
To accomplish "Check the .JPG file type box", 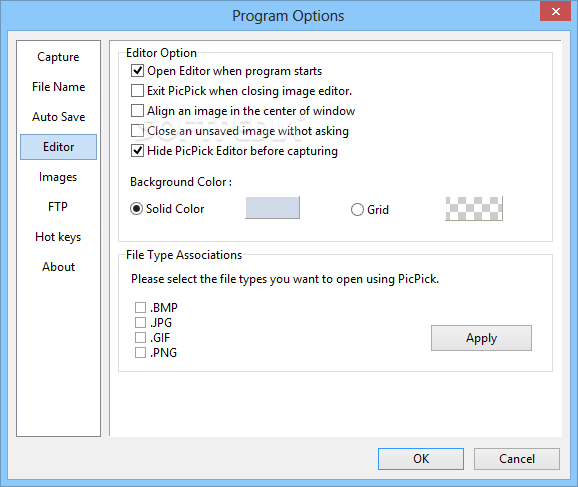I will [x=140, y=322].
